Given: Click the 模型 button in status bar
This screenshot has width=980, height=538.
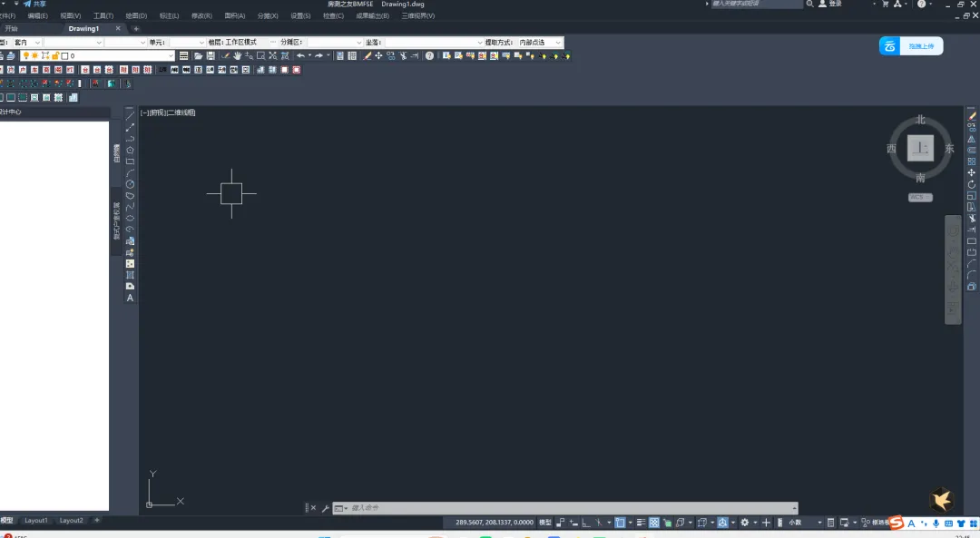Looking at the screenshot, I should click(x=545, y=523).
